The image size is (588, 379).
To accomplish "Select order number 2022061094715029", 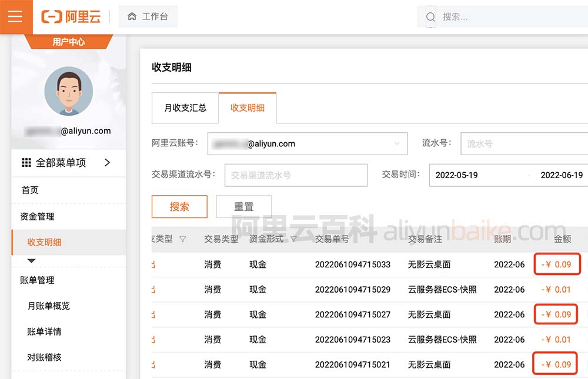I will (x=352, y=290).
